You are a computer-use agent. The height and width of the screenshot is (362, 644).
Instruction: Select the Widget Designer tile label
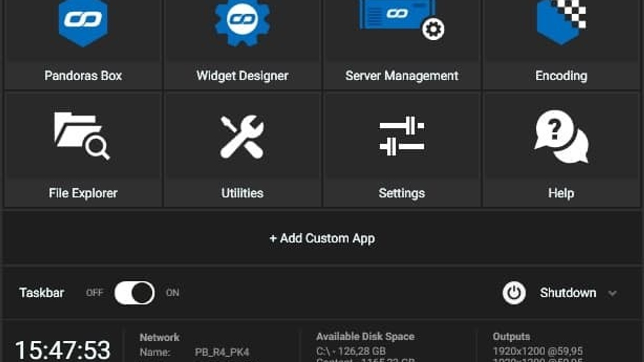click(242, 76)
